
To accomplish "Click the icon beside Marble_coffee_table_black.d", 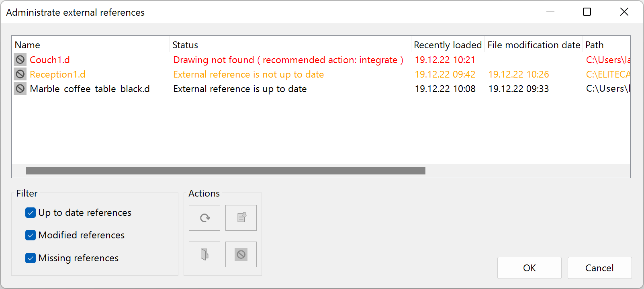I will [20, 88].
